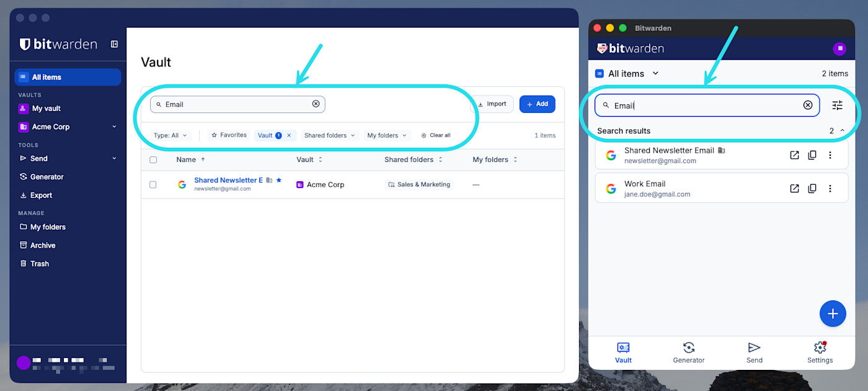Launch Work Email with its open icon
The image size is (868, 391).
pos(794,189)
